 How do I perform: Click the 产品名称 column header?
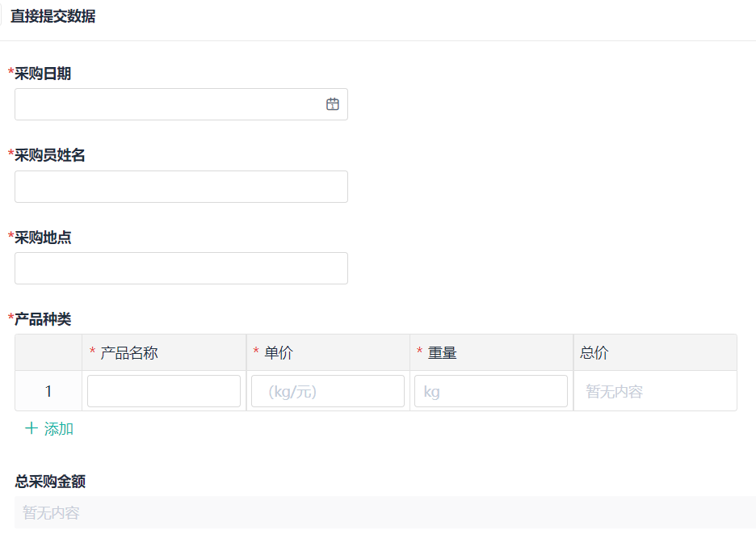pos(129,352)
